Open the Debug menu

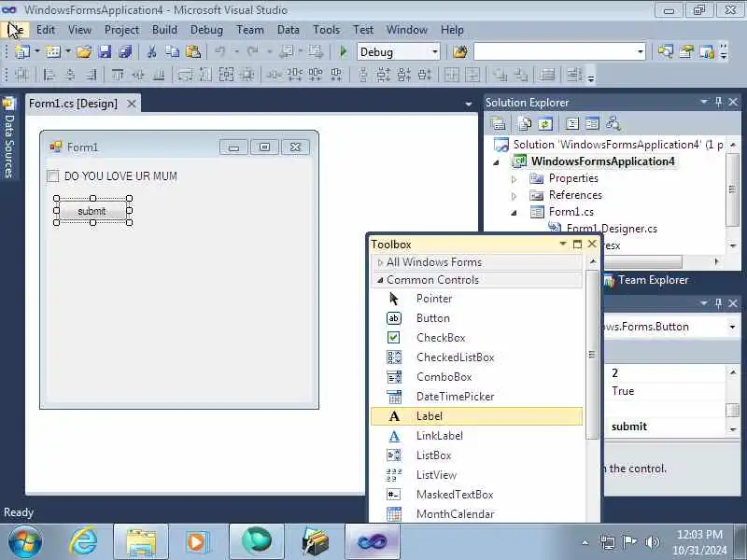coord(206,30)
